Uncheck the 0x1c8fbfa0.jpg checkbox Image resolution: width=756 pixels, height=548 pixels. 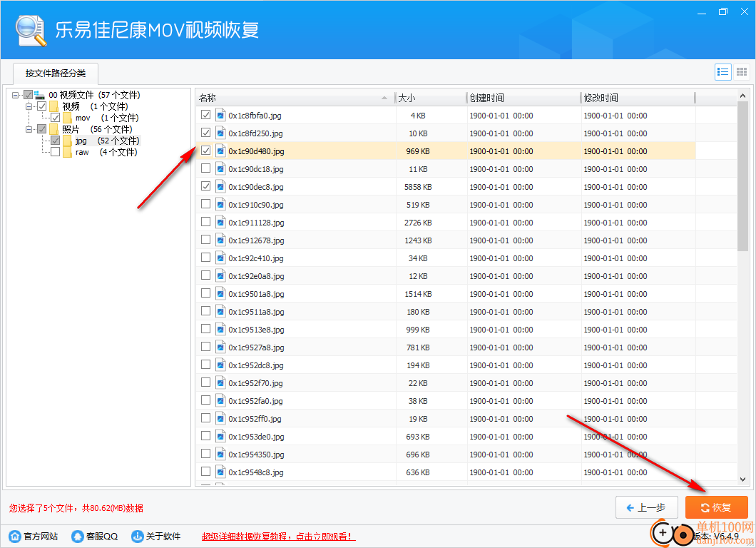206,115
